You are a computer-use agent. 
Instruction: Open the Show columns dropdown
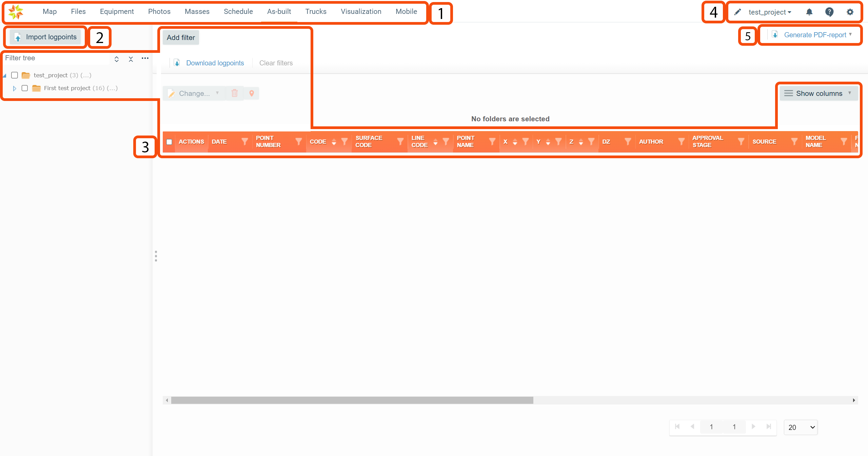[x=818, y=93]
